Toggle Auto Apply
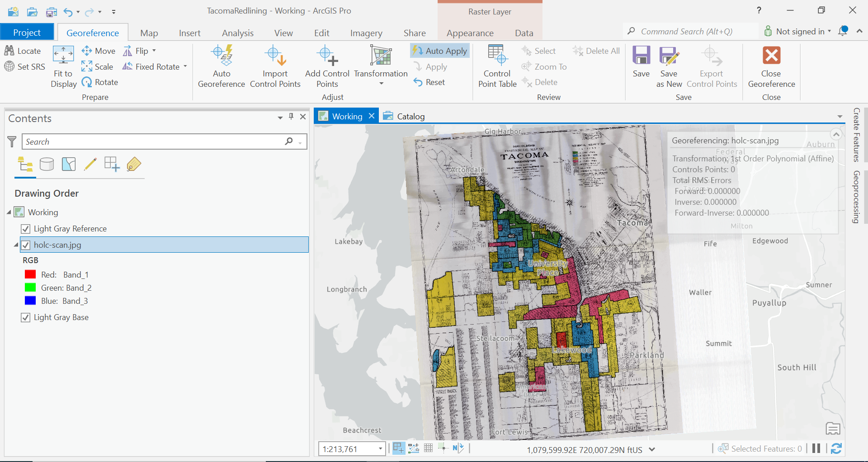 pos(440,51)
